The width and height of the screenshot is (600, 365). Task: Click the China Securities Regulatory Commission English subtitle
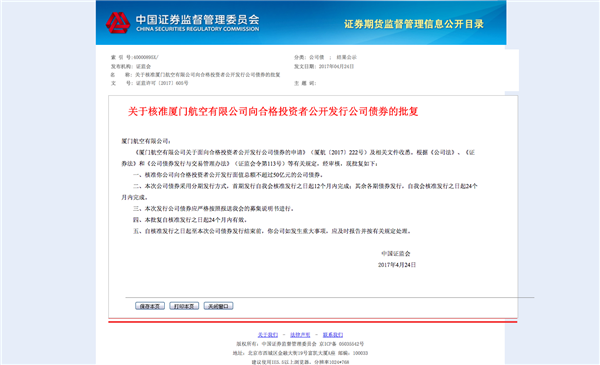click(197, 29)
